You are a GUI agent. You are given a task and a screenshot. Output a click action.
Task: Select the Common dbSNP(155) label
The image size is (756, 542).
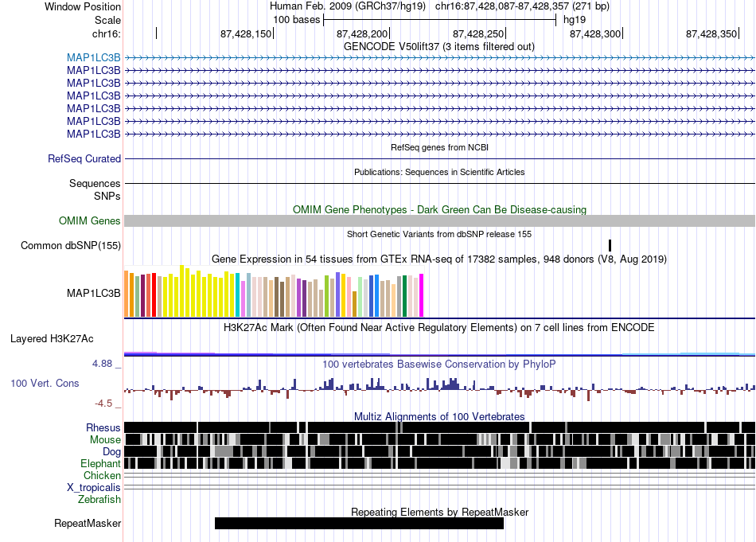(x=71, y=245)
